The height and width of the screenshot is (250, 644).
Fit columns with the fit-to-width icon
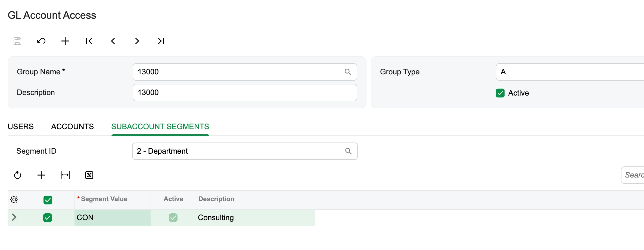65,175
